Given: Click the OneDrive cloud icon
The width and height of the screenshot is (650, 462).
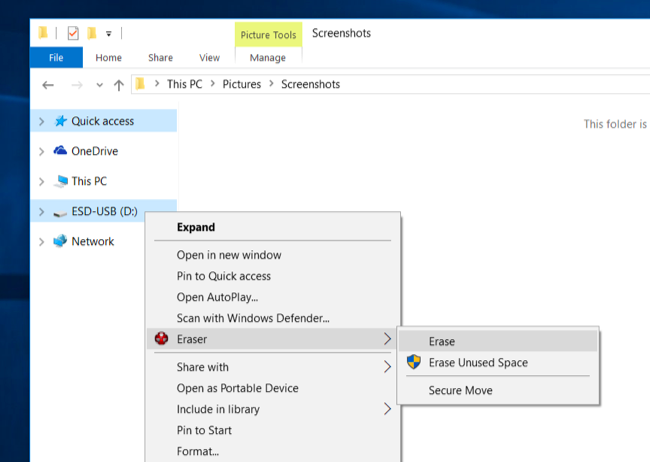Looking at the screenshot, I should pos(61,151).
